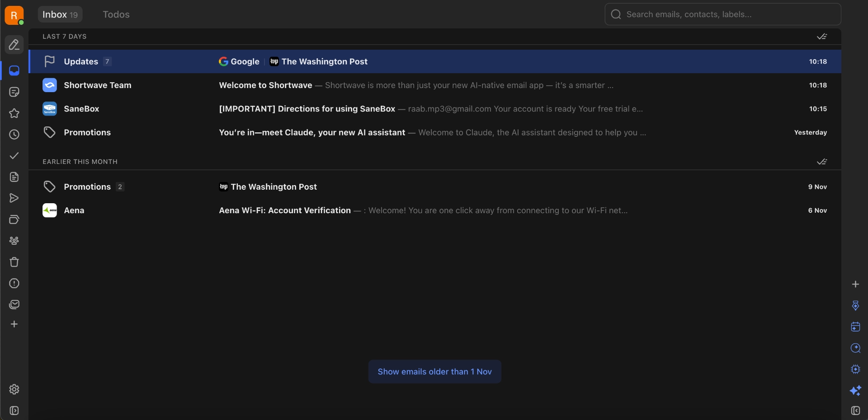Viewport: 868px width, 420px height.
Task: Click The Washington Post in Updates row
Action: 319,61
